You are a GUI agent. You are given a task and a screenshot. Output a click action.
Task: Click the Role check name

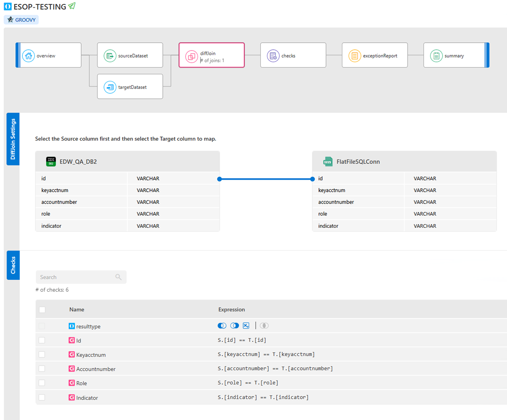[x=81, y=383]
